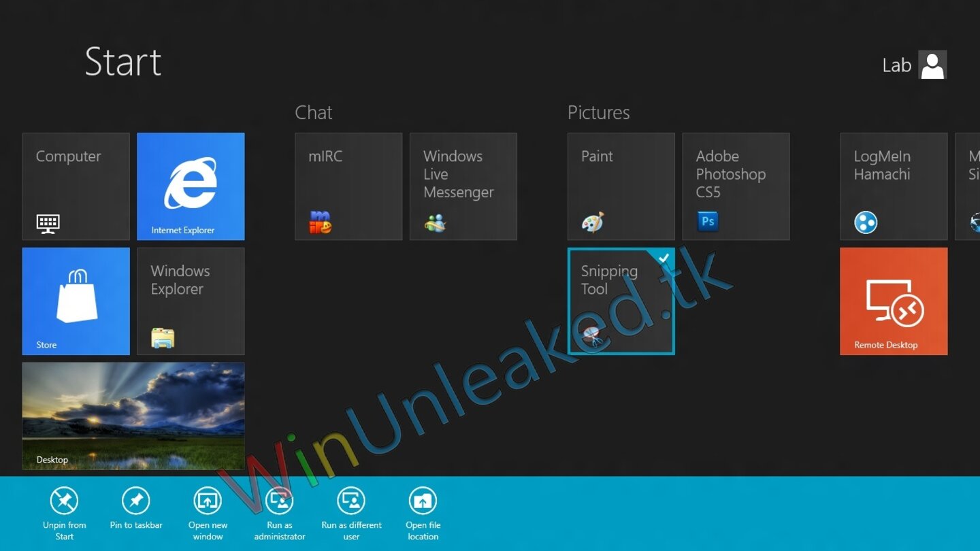The width and height of the screenshot is (980, 551).
Task: Click the Unpin from Start icon
Action: [x=65, y=501]
